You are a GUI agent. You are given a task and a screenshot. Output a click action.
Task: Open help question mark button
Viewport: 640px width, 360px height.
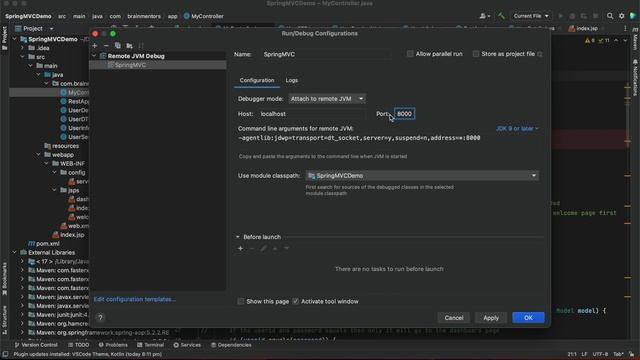(100, 318)
